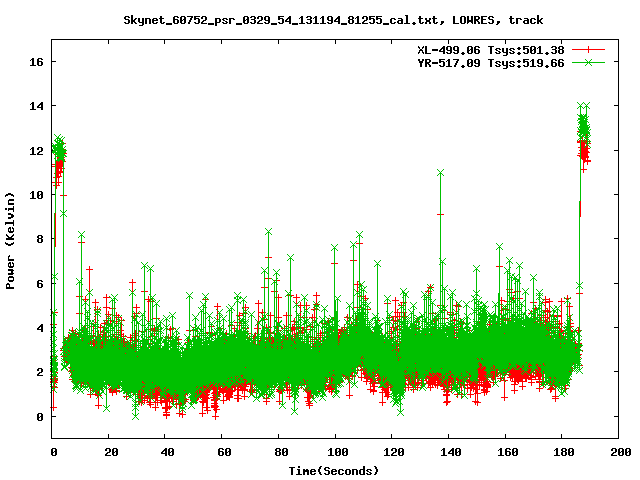Click x-axis tick label 180
Screen dimensions: 640x480
click(565, 452)
